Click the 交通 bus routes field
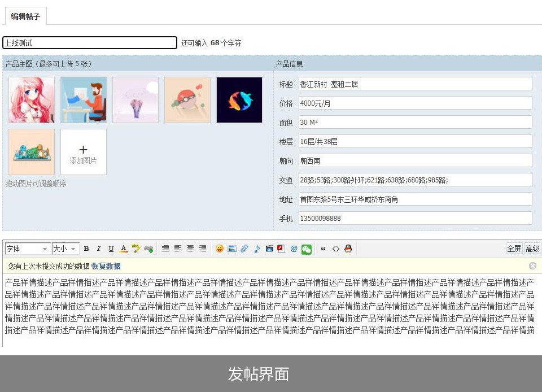This screenshot has width=542, height=392. pos(415,180)
